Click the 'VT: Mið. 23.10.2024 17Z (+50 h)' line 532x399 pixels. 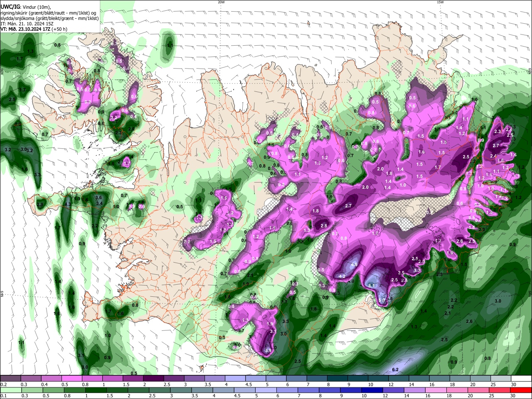(34, 29)
